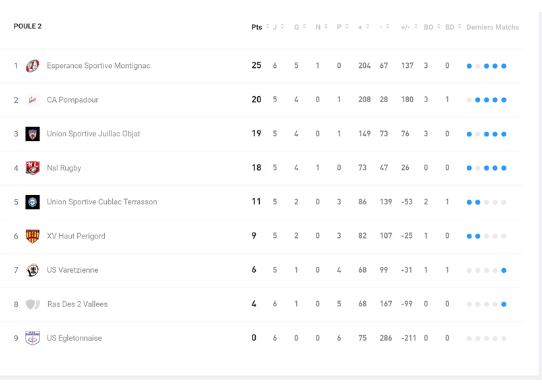542x392 pixels.
Task: Open the CA Pompadour team link
Action: [x=73, y=100]
